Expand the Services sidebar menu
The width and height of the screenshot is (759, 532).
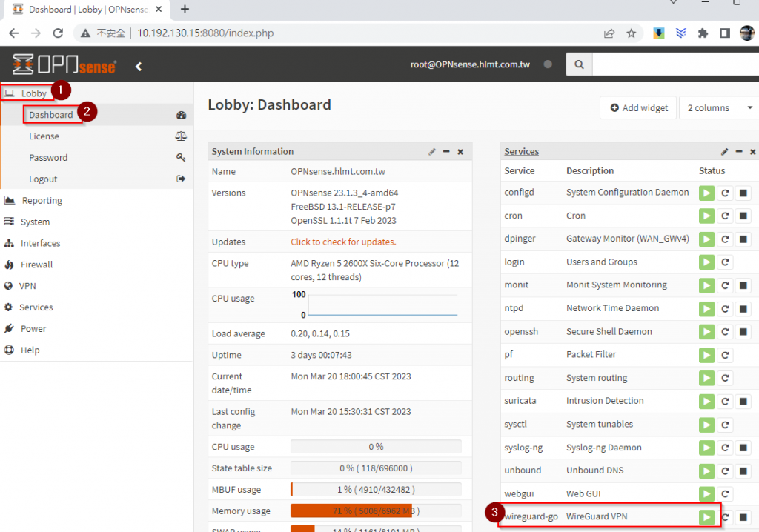click(36, 307)
